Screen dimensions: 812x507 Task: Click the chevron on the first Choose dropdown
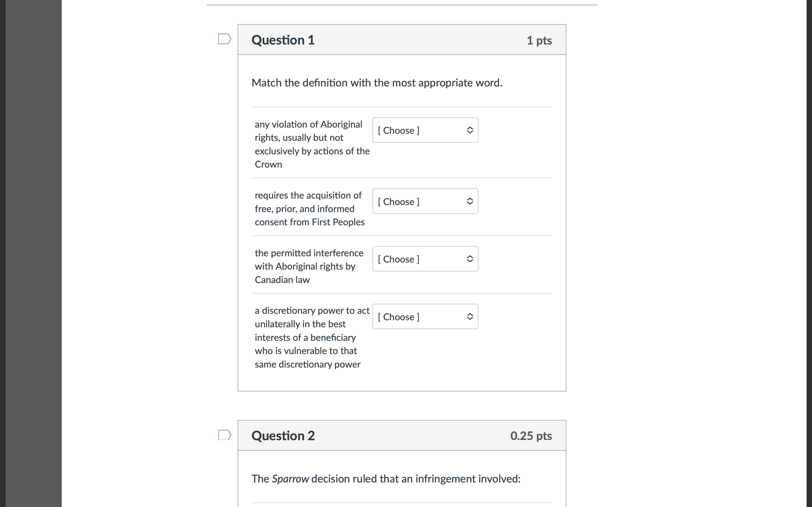point(470,130)
